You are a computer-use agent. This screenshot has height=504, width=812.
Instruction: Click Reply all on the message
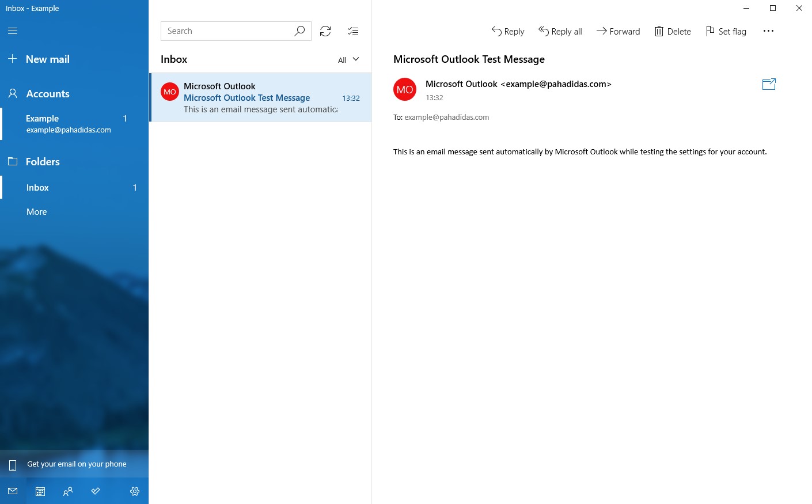(560, 31)
